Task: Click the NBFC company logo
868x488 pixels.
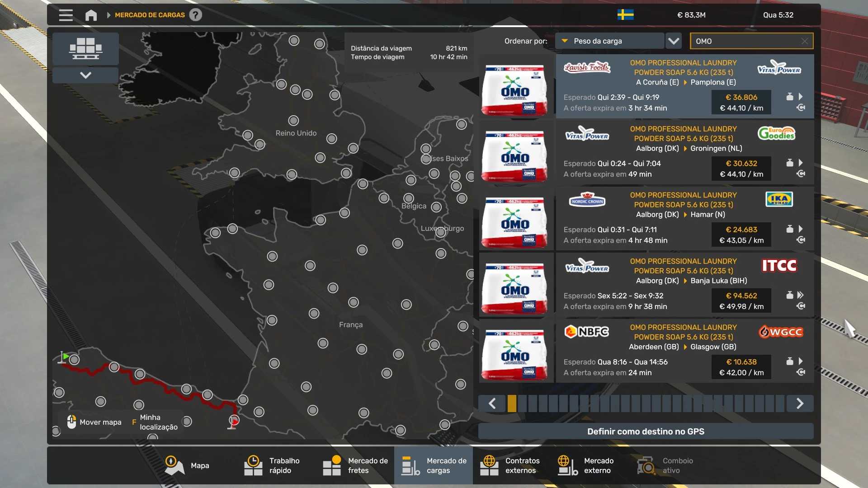Action: click(587, 332)
